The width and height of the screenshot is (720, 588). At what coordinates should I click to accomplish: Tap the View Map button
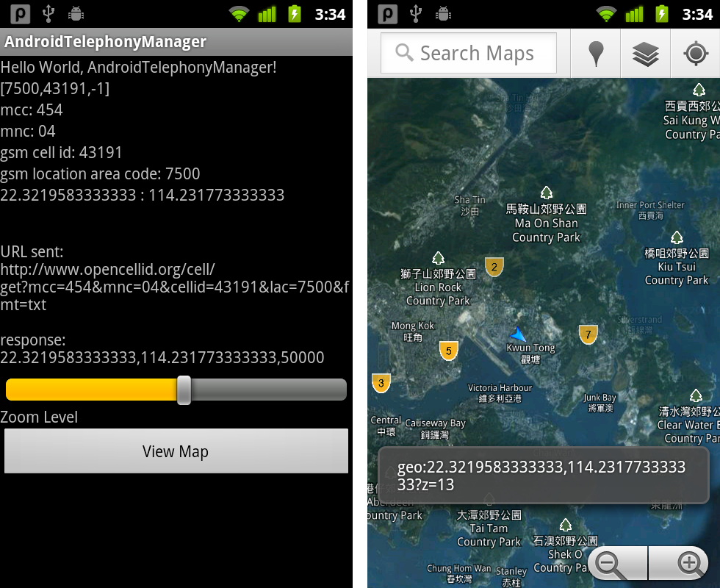pos(176,451)
